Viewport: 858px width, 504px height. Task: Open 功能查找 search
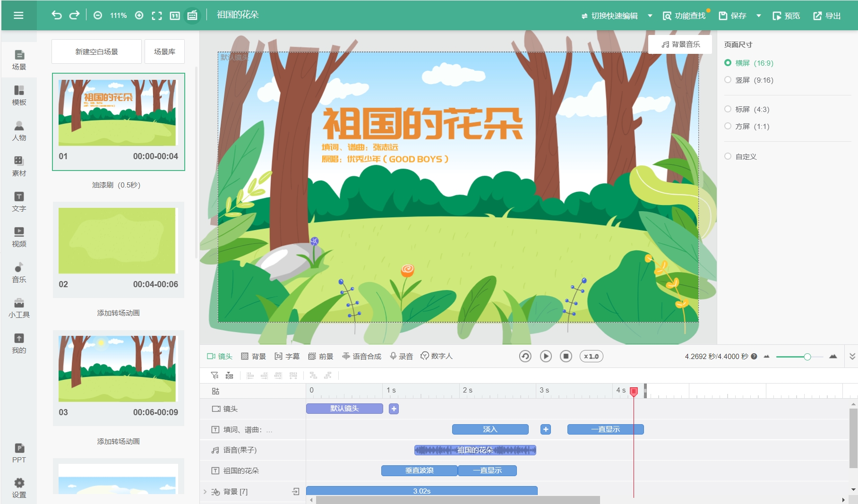pos(684,16)
